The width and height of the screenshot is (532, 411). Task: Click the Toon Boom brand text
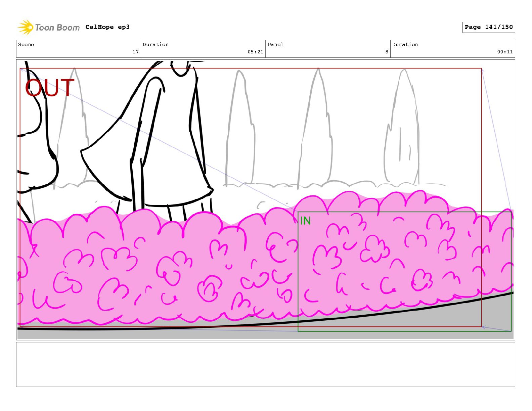(57, 28)
